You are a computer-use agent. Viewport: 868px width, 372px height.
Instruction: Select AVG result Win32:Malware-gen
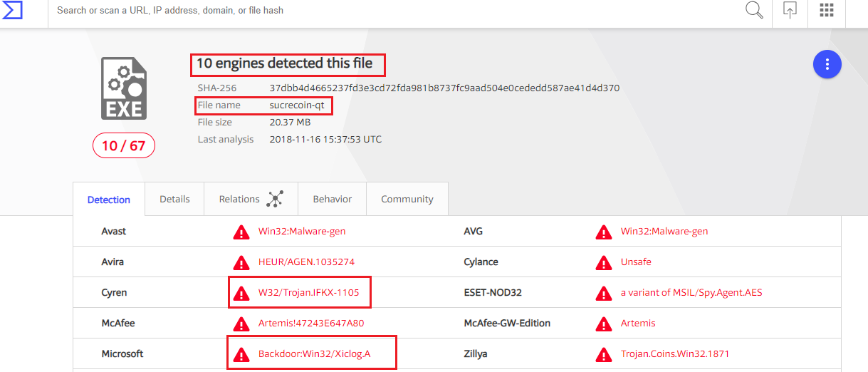pos(664,232)
